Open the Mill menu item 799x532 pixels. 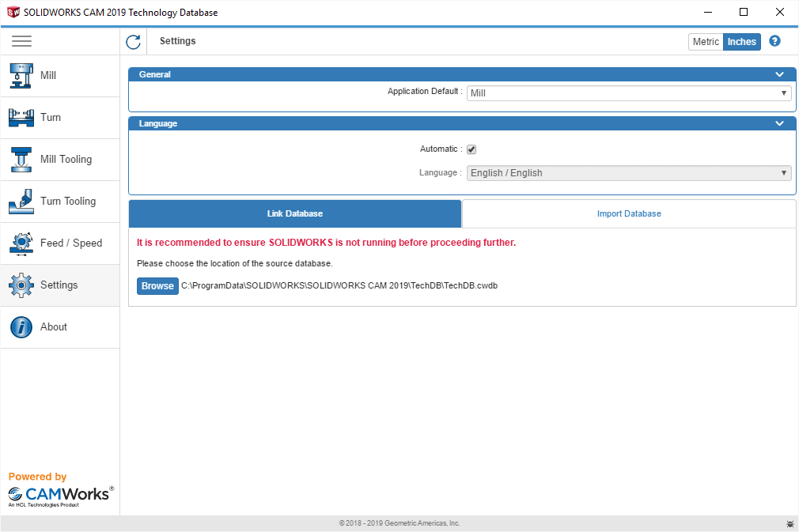pyautogui.click(x=60, y=76)
